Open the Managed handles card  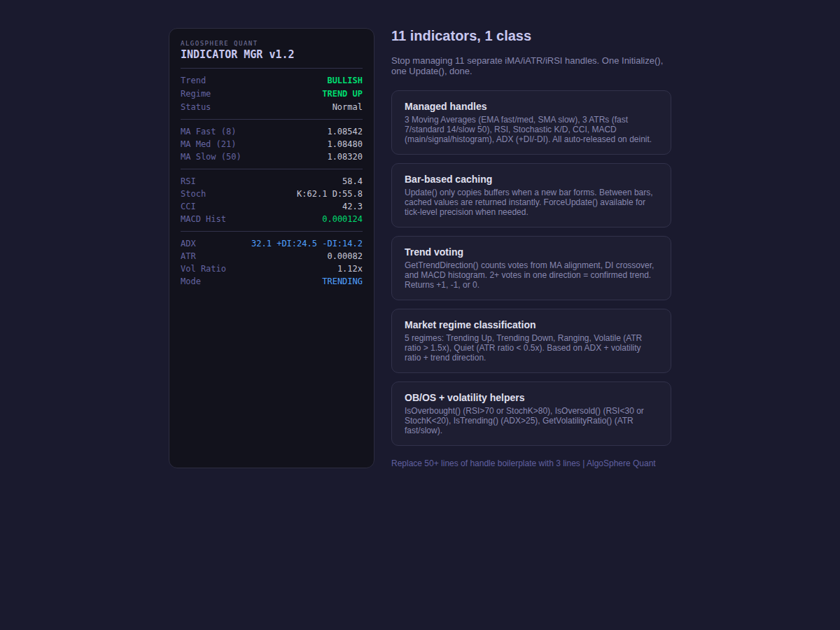[531, 122]
